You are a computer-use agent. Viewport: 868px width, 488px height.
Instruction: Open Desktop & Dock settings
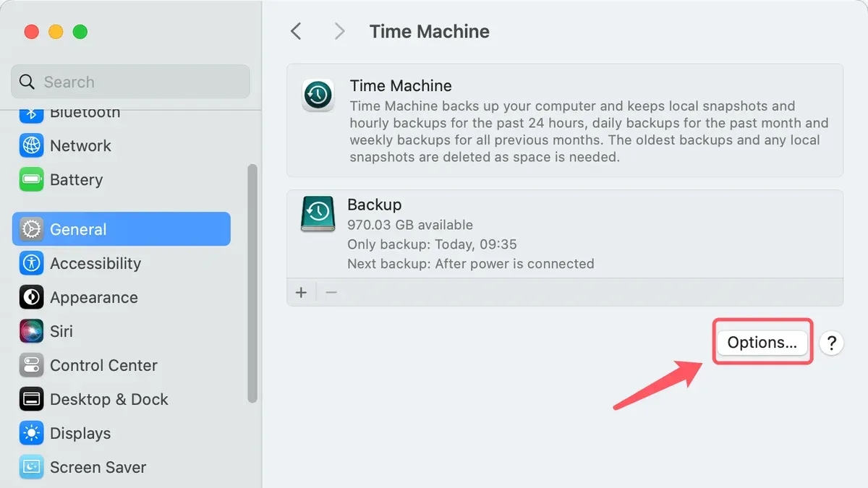[122, 399]
